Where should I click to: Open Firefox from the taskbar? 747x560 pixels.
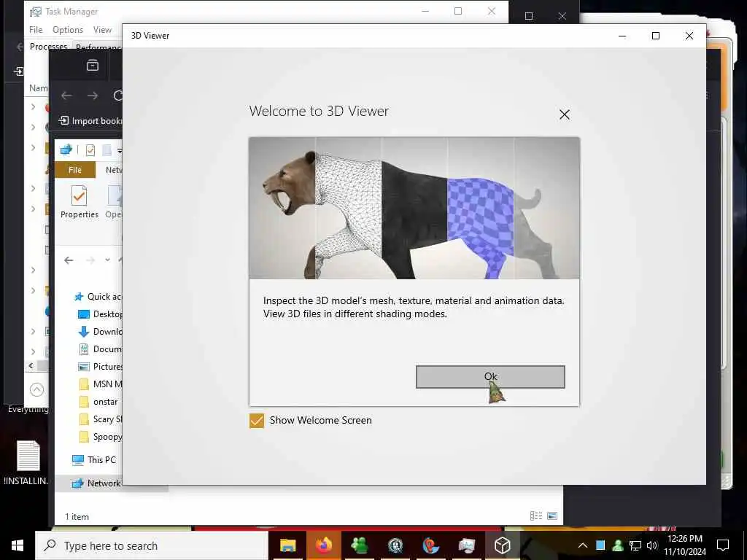(x=323, y=545)
